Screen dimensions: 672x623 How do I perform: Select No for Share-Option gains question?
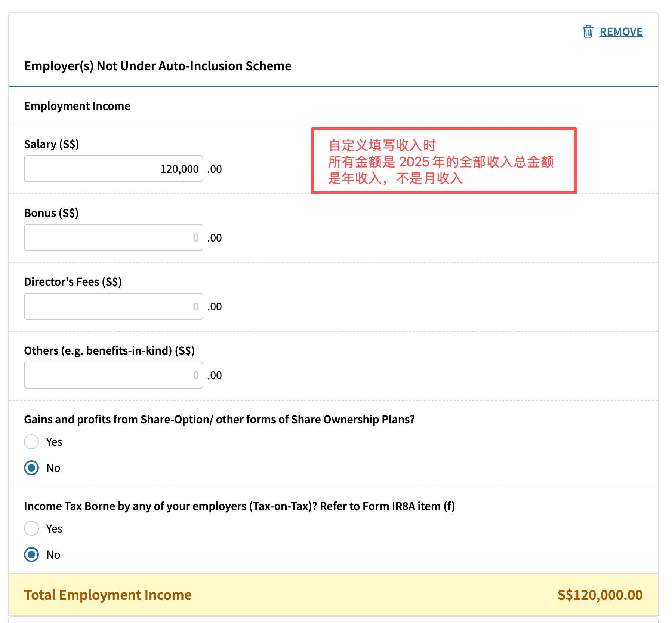click(x=32, y=468)
